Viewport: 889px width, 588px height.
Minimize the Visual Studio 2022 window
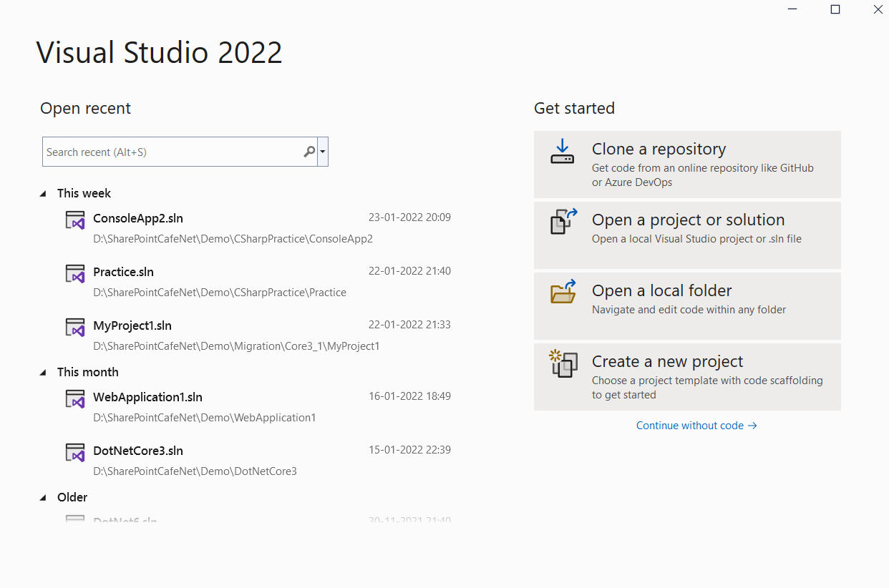coord(792,9)
